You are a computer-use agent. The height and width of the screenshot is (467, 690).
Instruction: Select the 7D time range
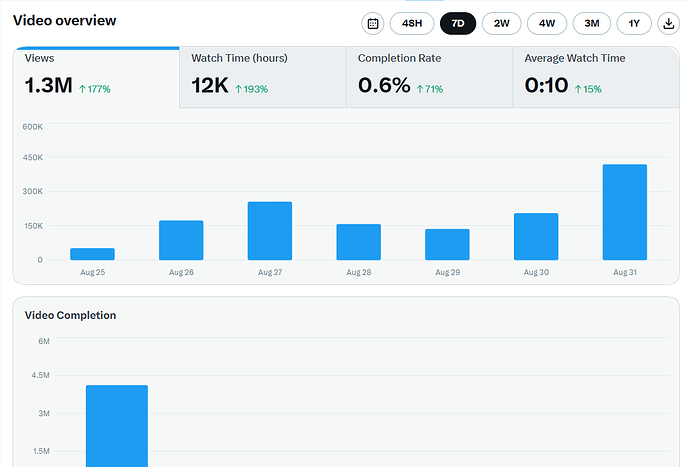coord(458,23)
